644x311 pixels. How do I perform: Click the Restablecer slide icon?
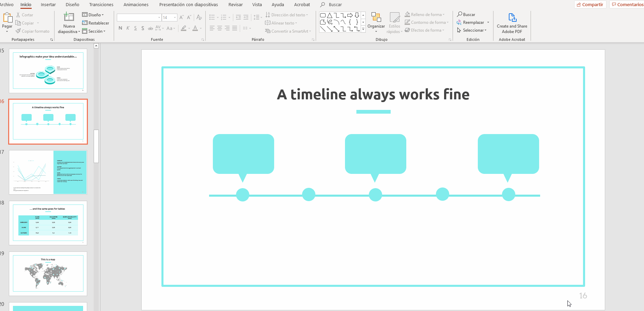85,23
